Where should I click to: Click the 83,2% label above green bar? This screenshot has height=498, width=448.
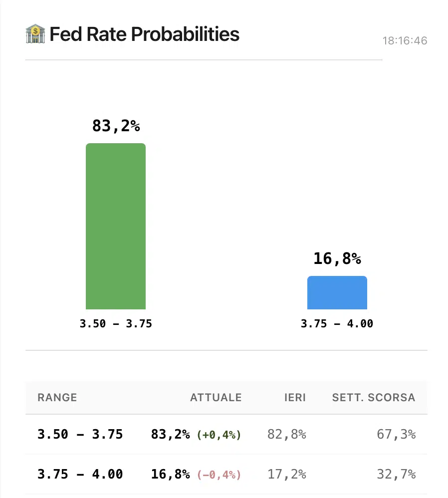pyautogui.click(x=116, y=126)
